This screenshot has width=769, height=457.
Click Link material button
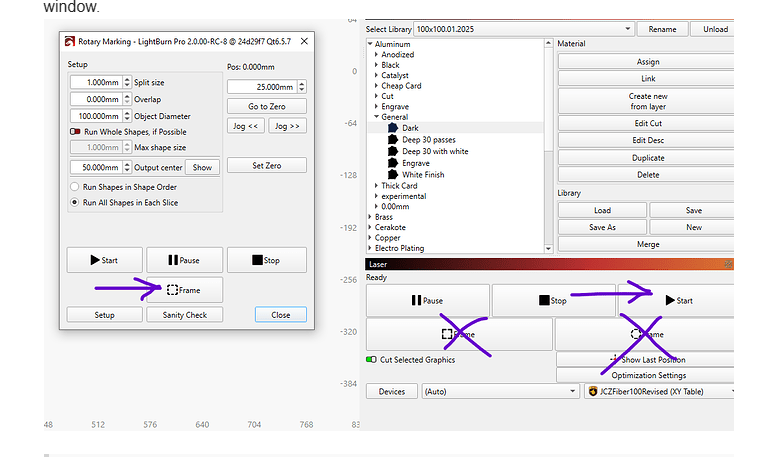tap(647, 78)
